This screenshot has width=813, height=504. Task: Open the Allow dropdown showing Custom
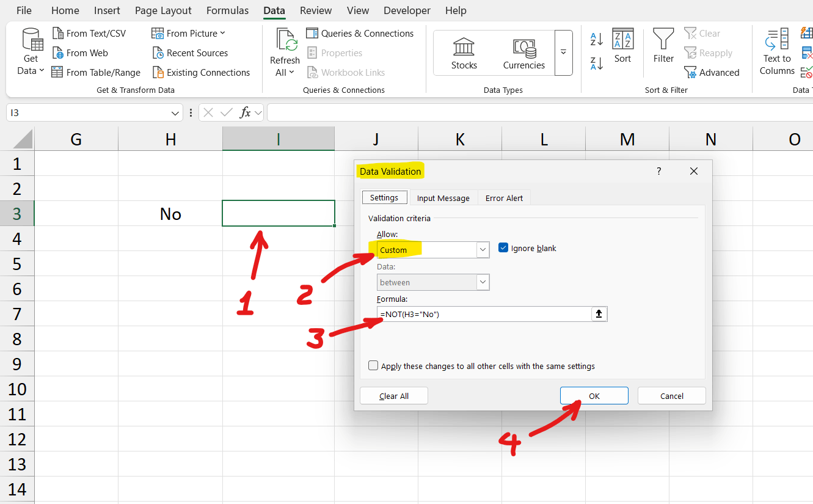483,249
